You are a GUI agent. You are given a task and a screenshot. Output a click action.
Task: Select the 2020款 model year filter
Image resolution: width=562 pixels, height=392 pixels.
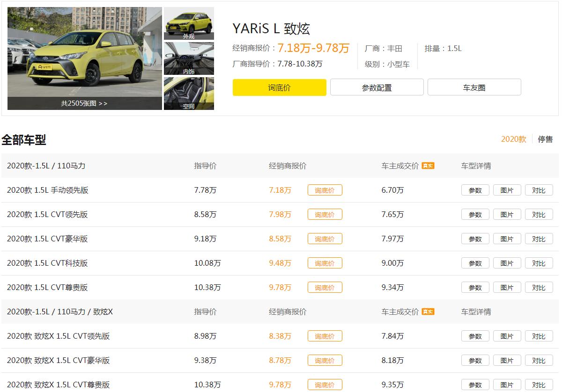(x=516, y=139)
